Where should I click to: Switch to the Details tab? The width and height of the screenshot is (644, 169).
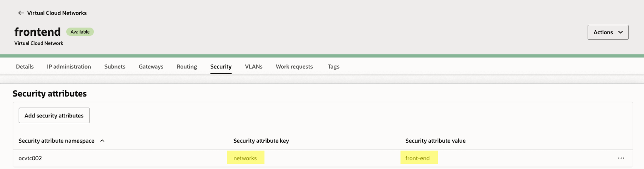(24, 67)
